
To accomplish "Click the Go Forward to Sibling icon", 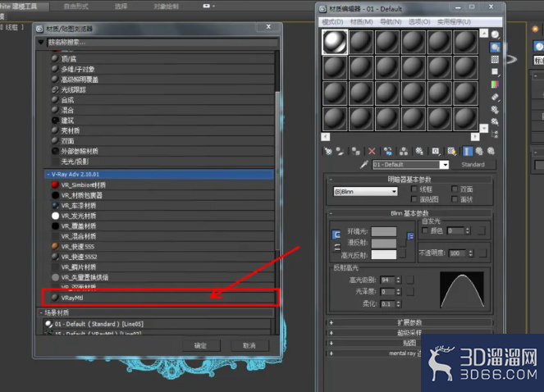I will [x=491, y=151].
